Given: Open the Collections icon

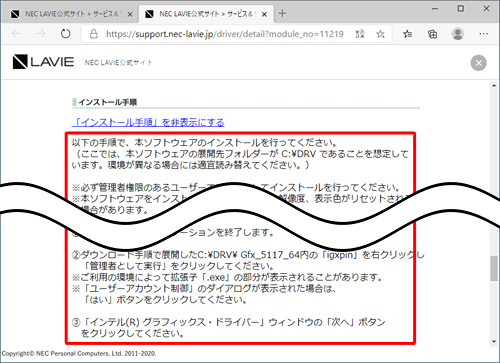Looking at the screenshot, I should (432, 34).
